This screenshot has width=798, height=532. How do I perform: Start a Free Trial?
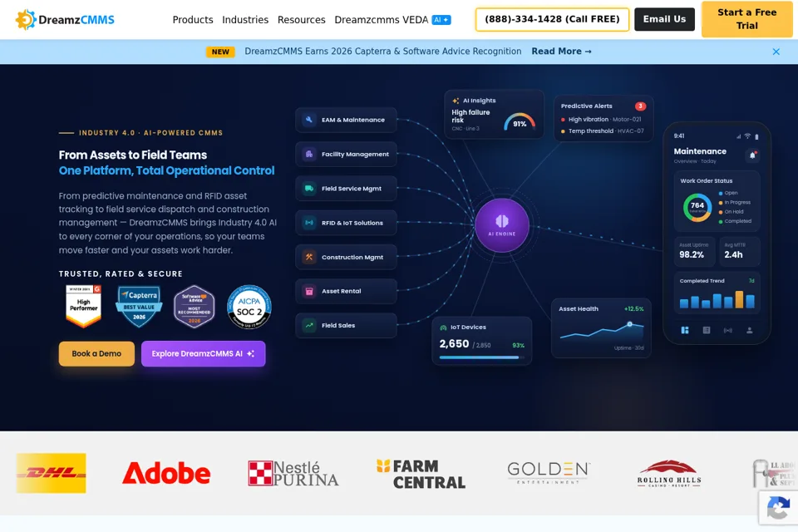(x=746, y=19)
